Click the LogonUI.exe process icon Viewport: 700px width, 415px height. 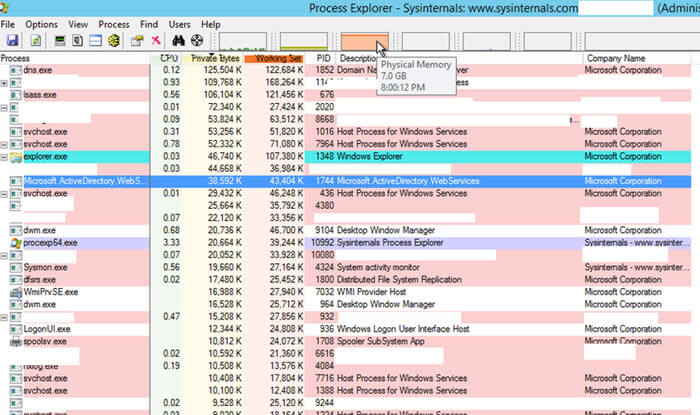click(16, 329)
